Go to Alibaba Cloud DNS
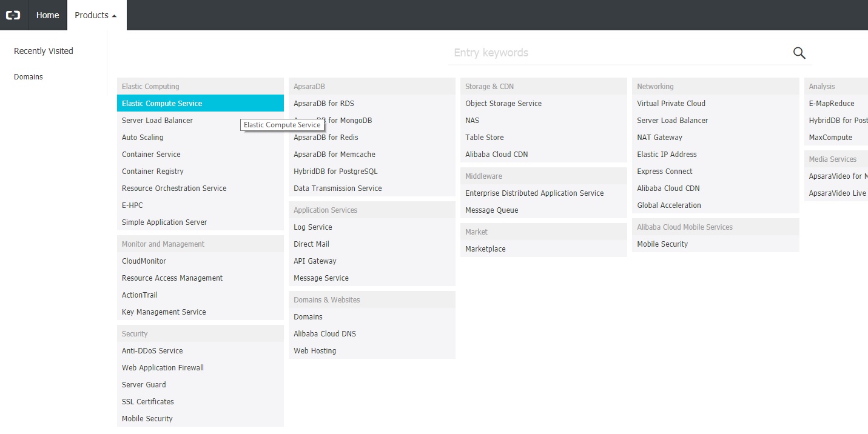This screenshot has width=868, height=434. tap(372, 333)
